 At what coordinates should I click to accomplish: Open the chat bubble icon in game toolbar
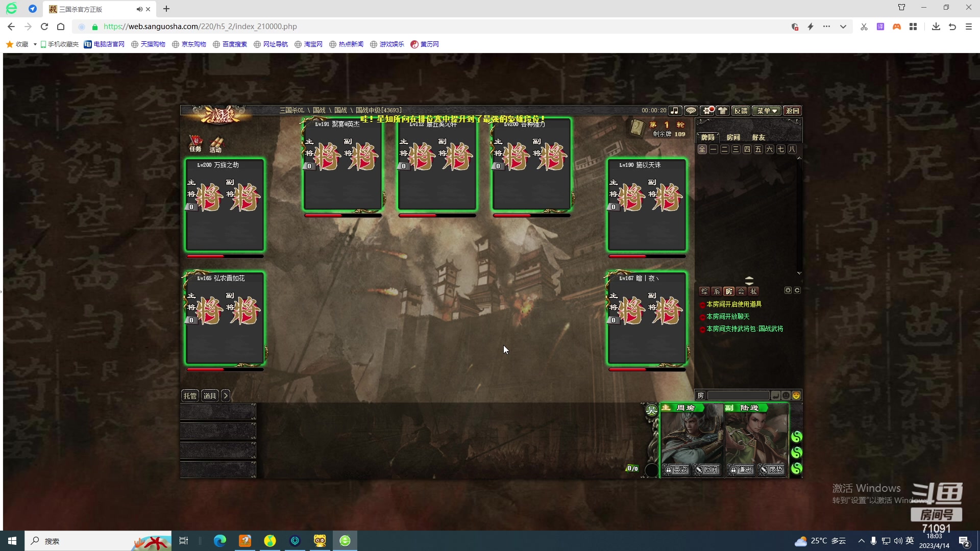[x=691, y=111]
